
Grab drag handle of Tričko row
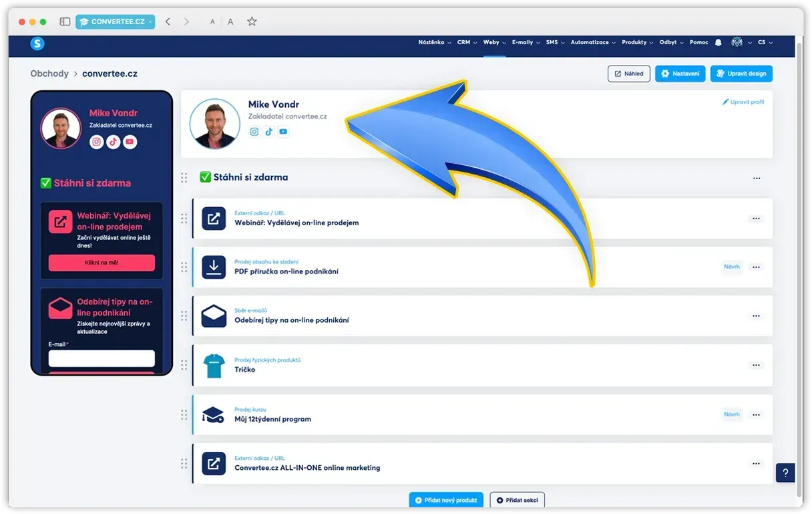click(184, 366)
